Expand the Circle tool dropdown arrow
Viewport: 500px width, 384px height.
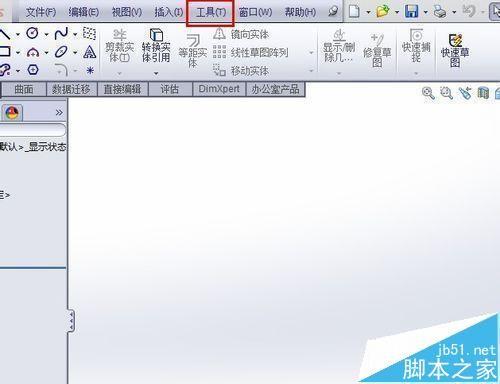(46, 34)
